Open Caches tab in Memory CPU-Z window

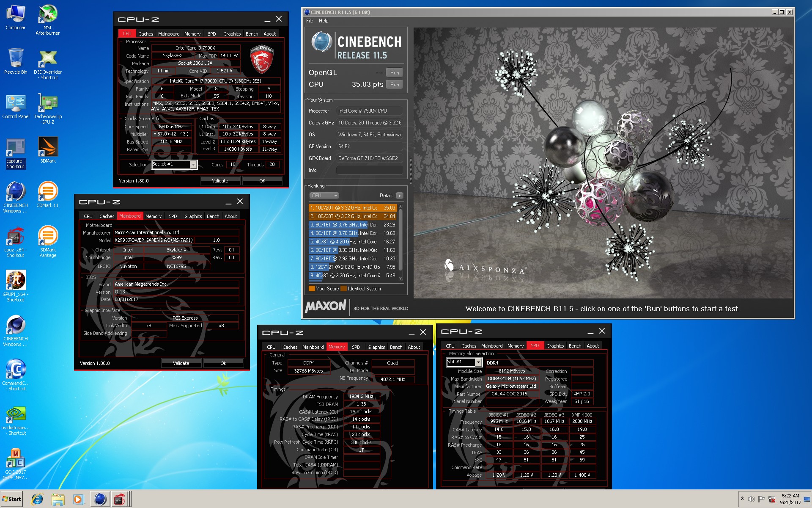[x=290, y=347]
